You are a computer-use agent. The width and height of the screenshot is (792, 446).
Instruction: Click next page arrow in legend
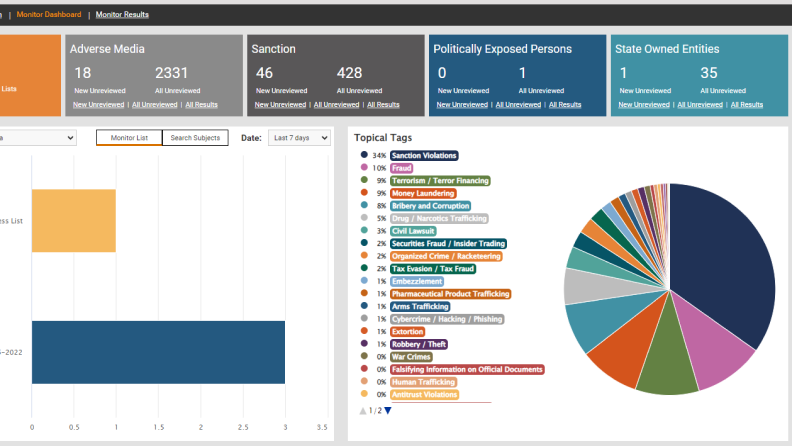pos(387,410)
